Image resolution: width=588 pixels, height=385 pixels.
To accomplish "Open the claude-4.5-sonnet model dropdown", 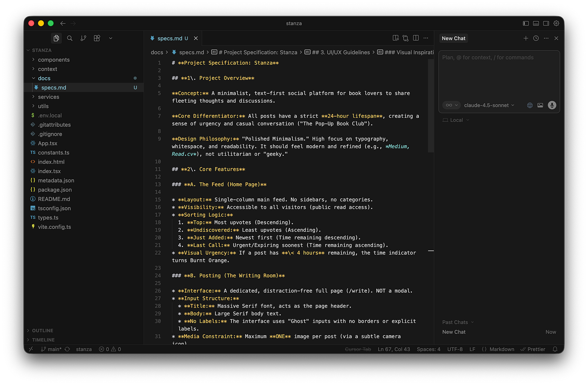I will [x=489, y=105].
